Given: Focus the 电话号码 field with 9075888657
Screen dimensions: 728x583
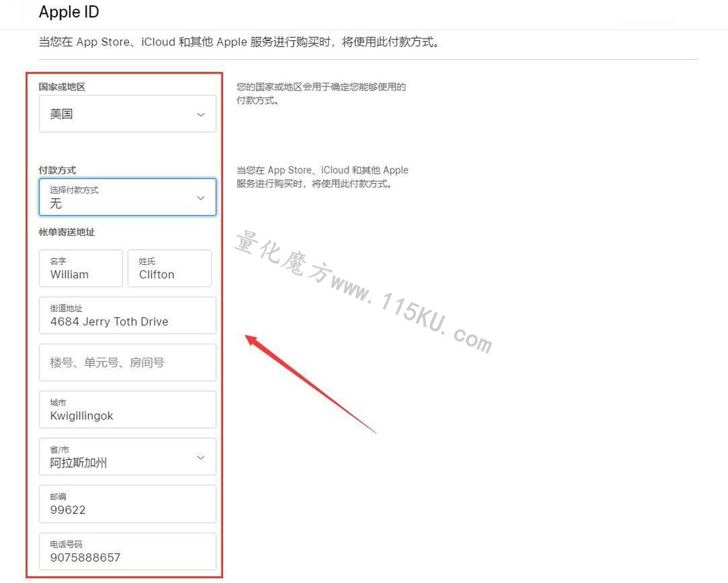Looking at the screenshot, I should click(128, 551).
